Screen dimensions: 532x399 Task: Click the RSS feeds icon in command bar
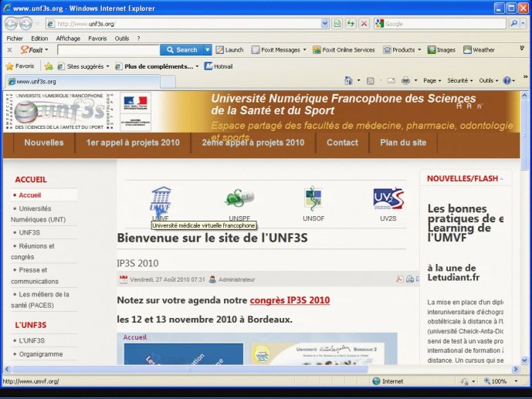pos(371,81)
